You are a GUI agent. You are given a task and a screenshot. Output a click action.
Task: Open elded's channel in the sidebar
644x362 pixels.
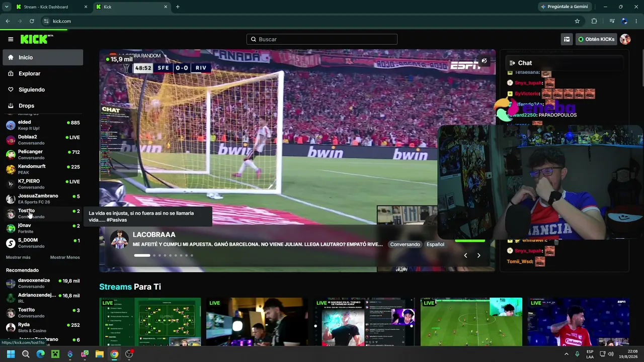tap(43, 125)
